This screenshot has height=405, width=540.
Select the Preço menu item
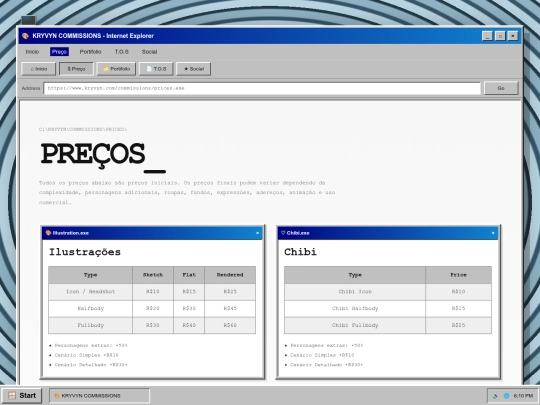pos(59,52)
